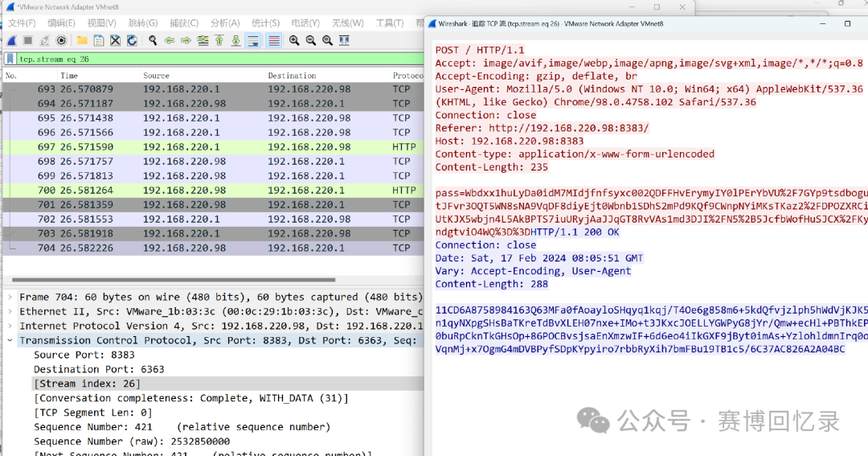The image size is (868, 456).
Task: Zoom out main window text
Action: [x=310, y=40]
